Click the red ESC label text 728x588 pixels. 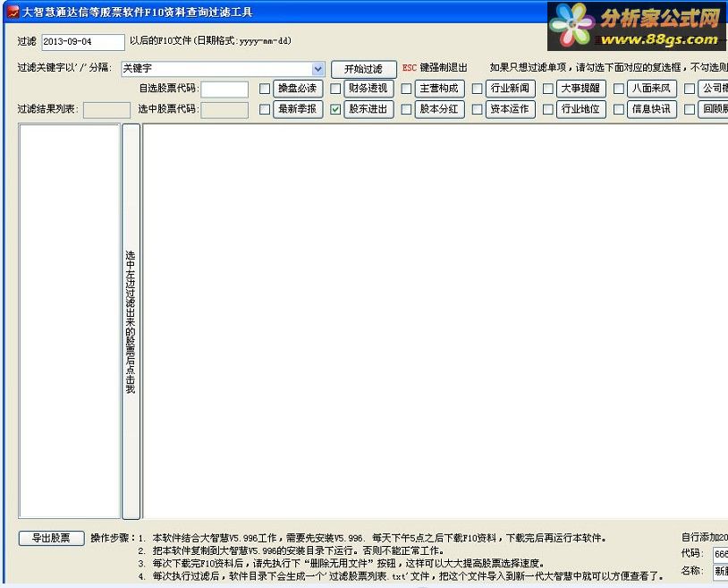click(409, 68)
